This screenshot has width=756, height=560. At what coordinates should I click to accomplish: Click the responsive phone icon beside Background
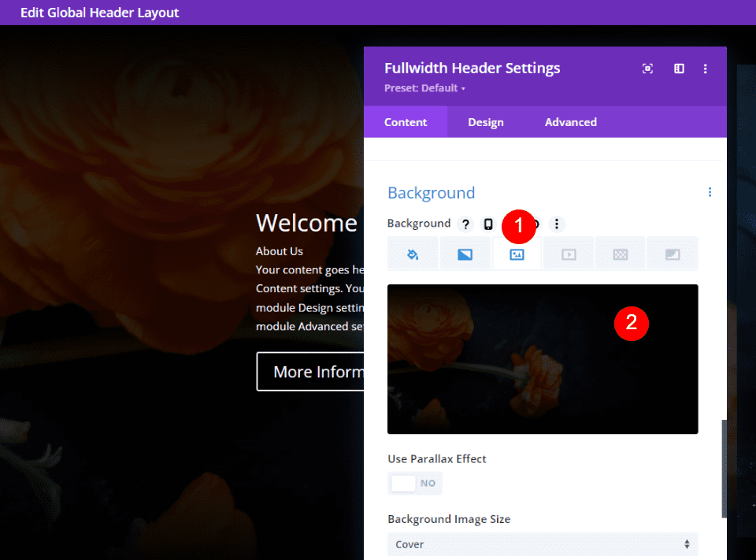pos(488,224)
